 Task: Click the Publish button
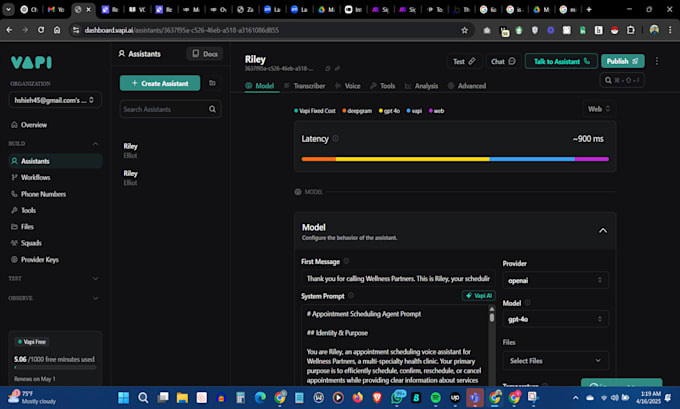pos(623,61)
